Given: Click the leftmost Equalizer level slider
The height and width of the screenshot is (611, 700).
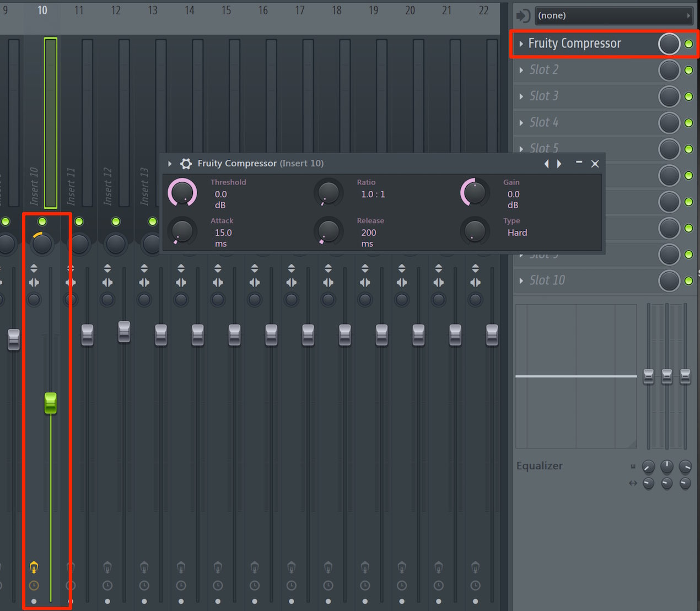Looking at the screenshot, I should (x=649, y=376).
